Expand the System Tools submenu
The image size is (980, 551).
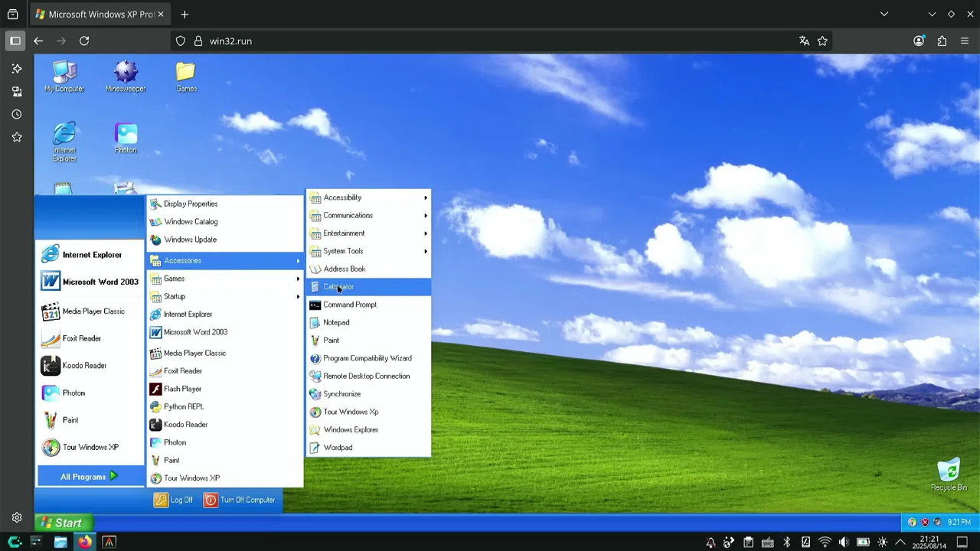368,251
